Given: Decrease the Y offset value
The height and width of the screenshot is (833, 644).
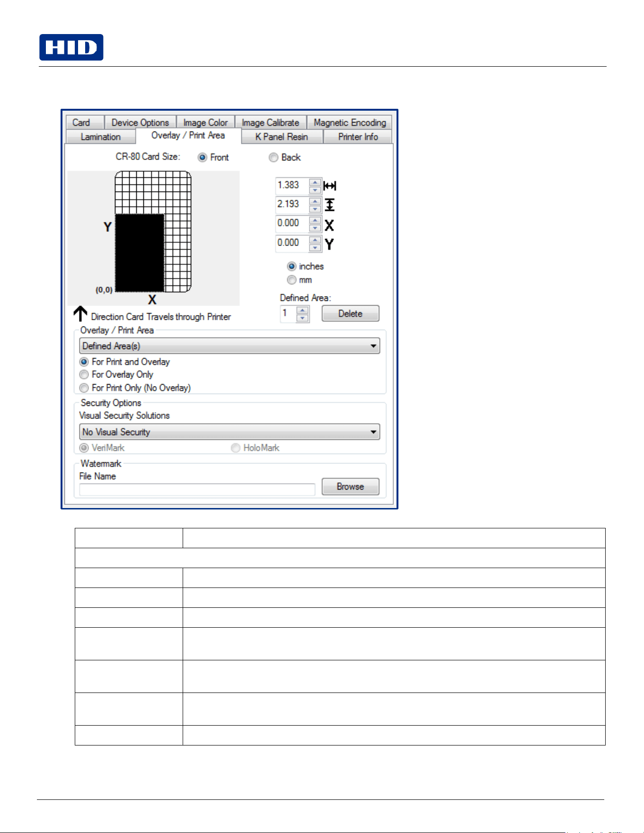Looking at the screenshot, I should [x=315, y=247].
